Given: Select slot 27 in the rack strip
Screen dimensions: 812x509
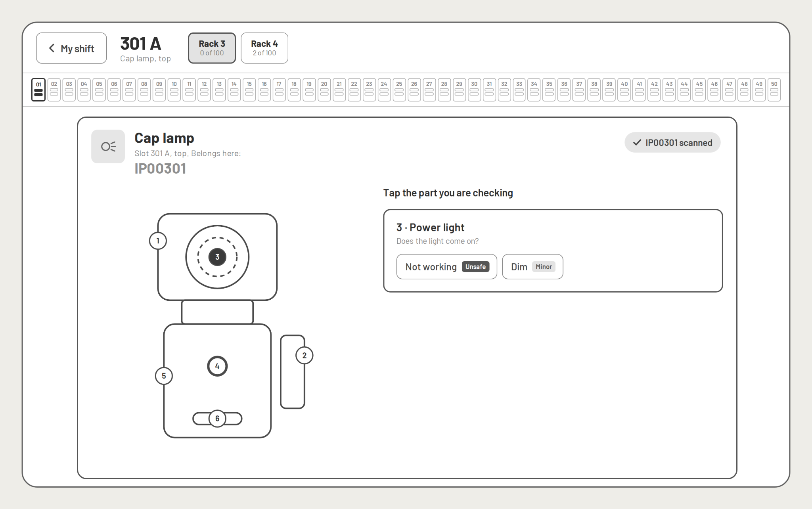Looking at the screenshot, I should click(x=429, y=90).
